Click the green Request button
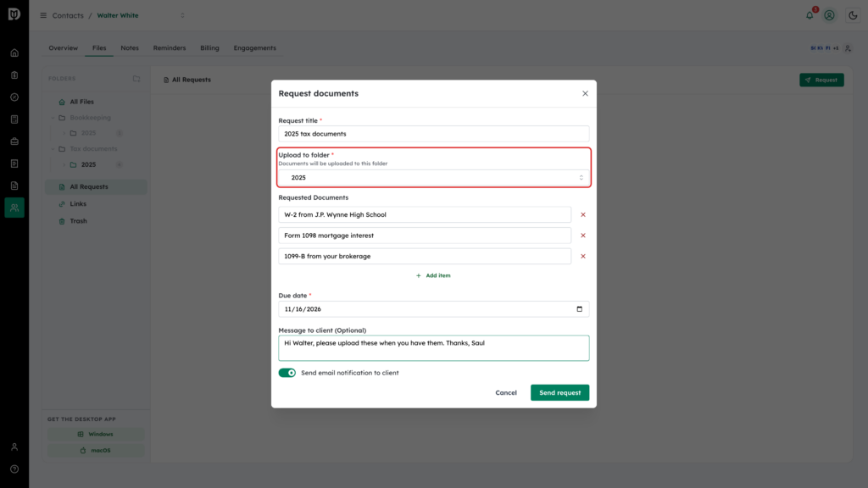The width and height of the screenshot is (868, 488). tap(821, 80)
